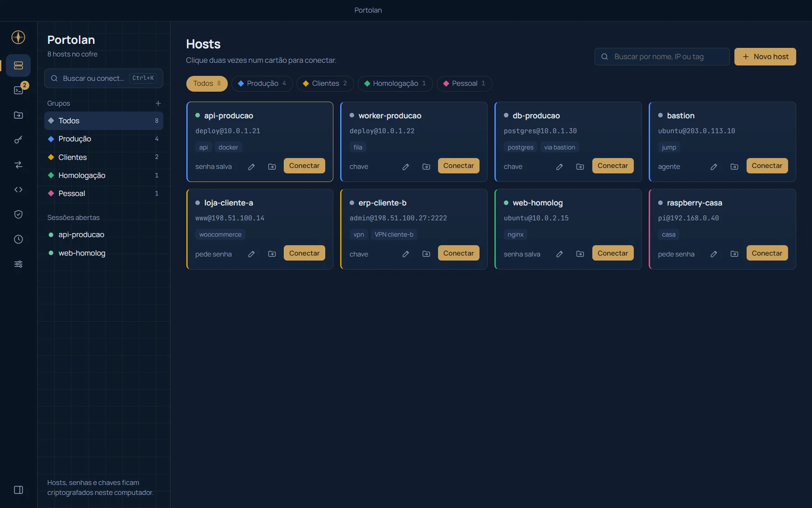The width and height of the screenshot is (812, 508).
Task: Open the terminal sessions icon with badge 2
Action: [18, 90]
